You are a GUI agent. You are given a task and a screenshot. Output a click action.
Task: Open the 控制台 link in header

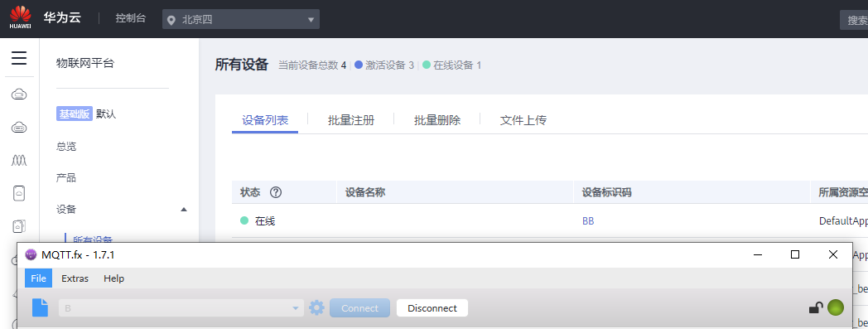pyautogui.click(x=131, y=18)
